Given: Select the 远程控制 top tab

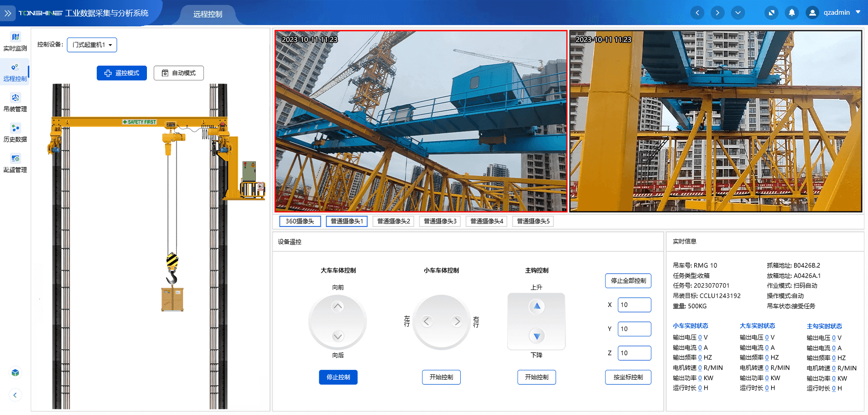Looking at the screenshot, I should point(208,14).
